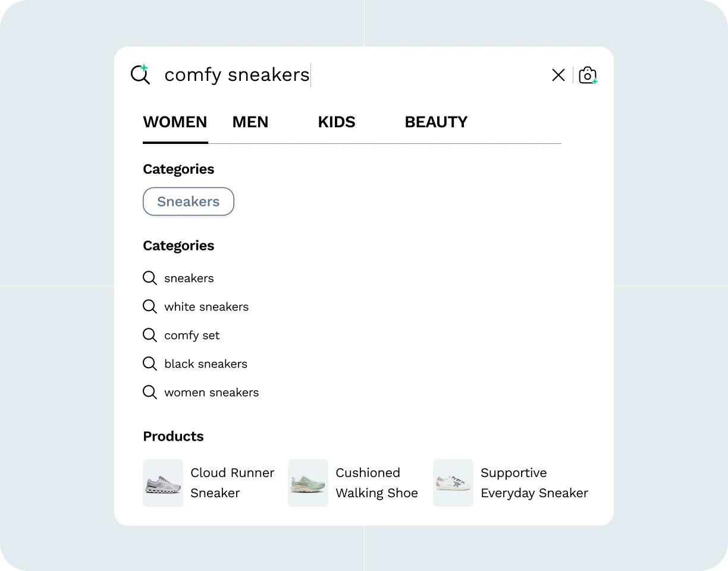Clear the search with the X icon
Screen dimensions: 728x571
pyautogui.click(x=558, y=75)
